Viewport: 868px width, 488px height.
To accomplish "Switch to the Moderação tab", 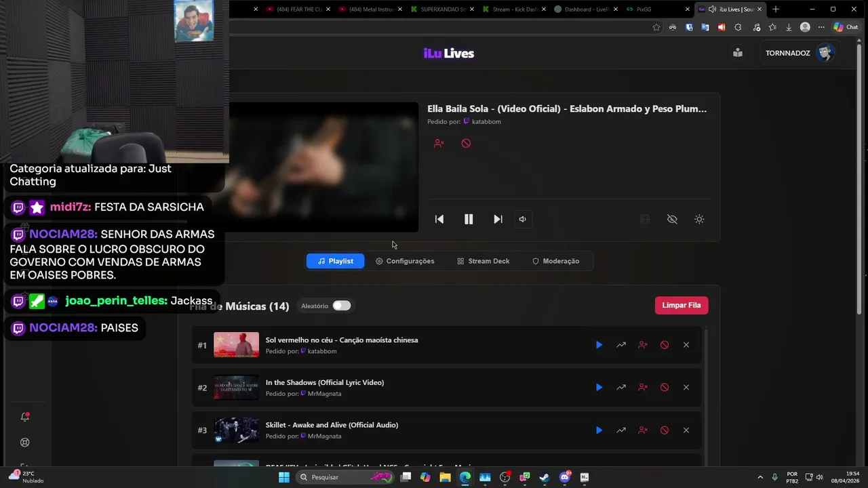I will click(555, 261).
